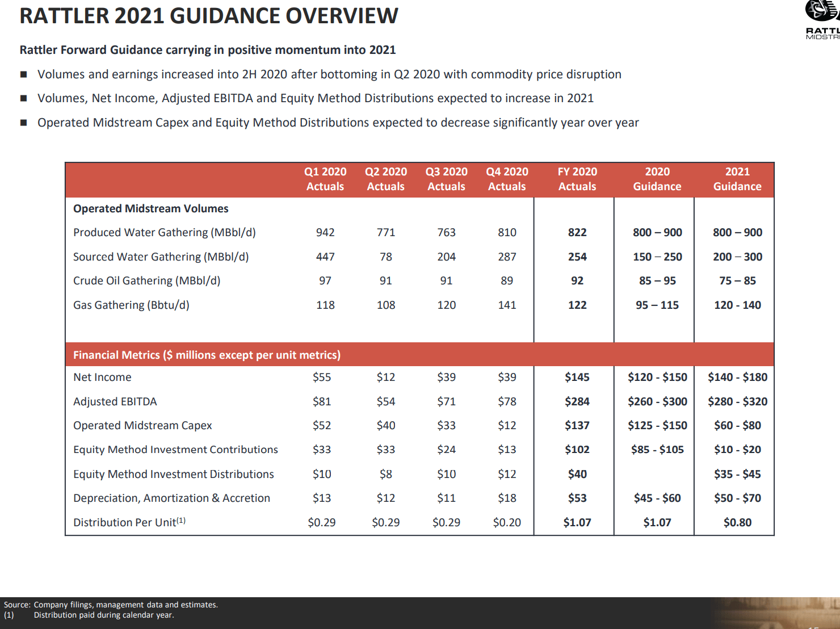Click the Depreciation Q4 2020 value $18
Image resolution: width=840 pixels, height=629 pixels.
click(507, 498)
